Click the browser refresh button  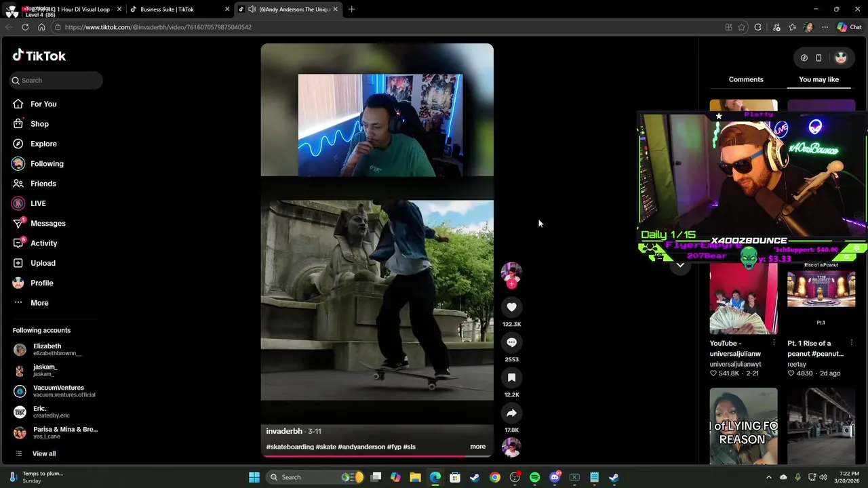point(25,27)
